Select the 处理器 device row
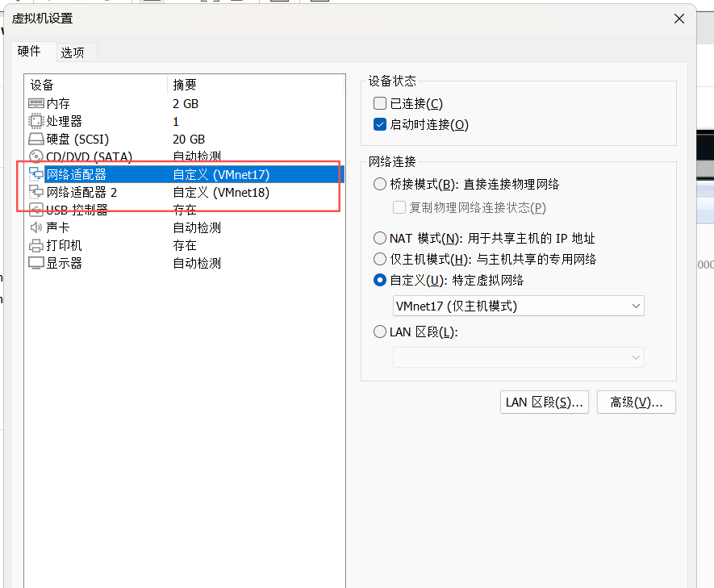The width and height of the screenshot is (714, 588). [185, 121]
